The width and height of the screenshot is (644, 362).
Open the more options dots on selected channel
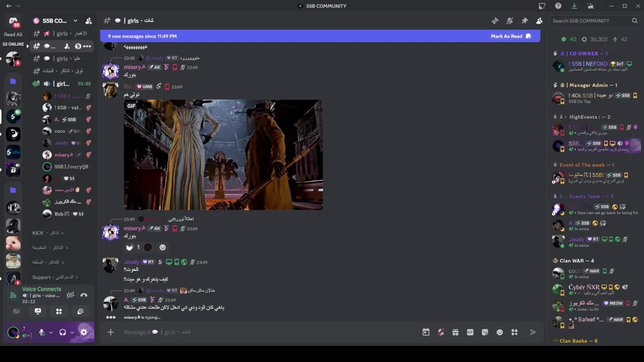coord(87,46)
